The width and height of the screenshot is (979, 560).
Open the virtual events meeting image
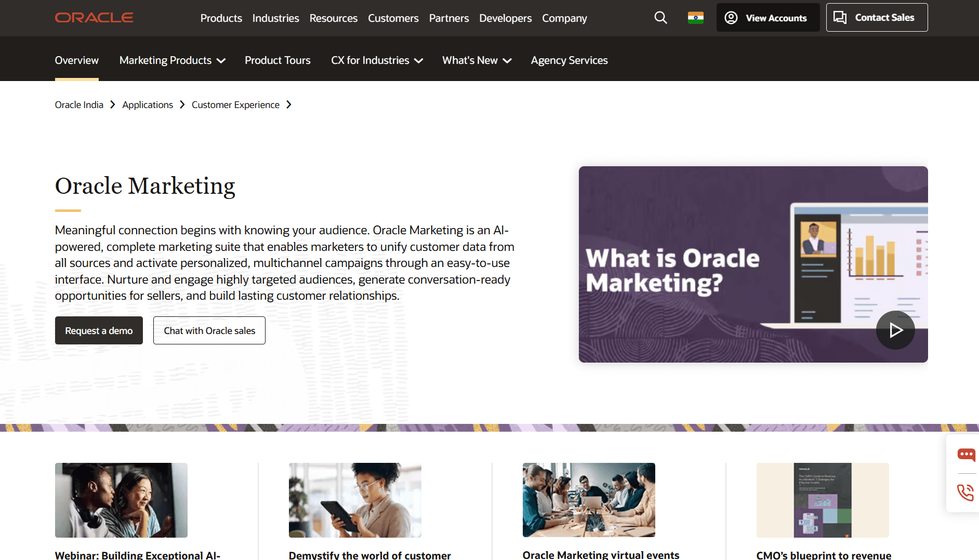tap(589, 500)
